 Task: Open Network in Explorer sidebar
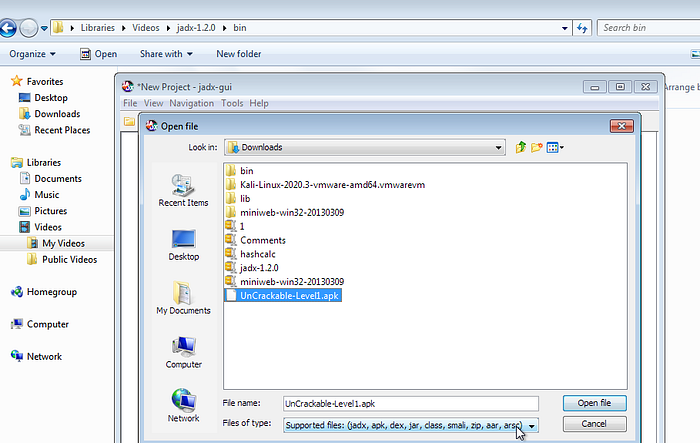click(36, 356)
